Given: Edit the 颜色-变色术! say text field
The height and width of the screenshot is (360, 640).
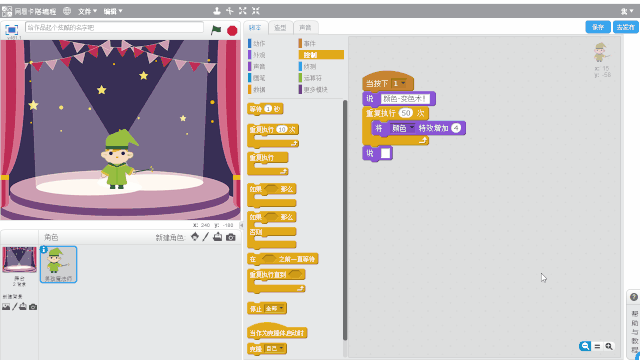Looking at the screenshot, I should pos(405,98).
